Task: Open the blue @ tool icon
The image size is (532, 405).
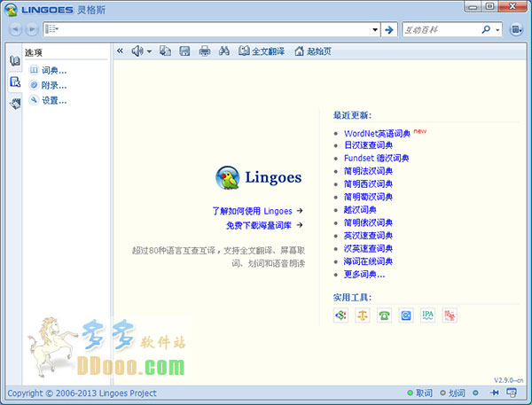Action: pos(406,315)
